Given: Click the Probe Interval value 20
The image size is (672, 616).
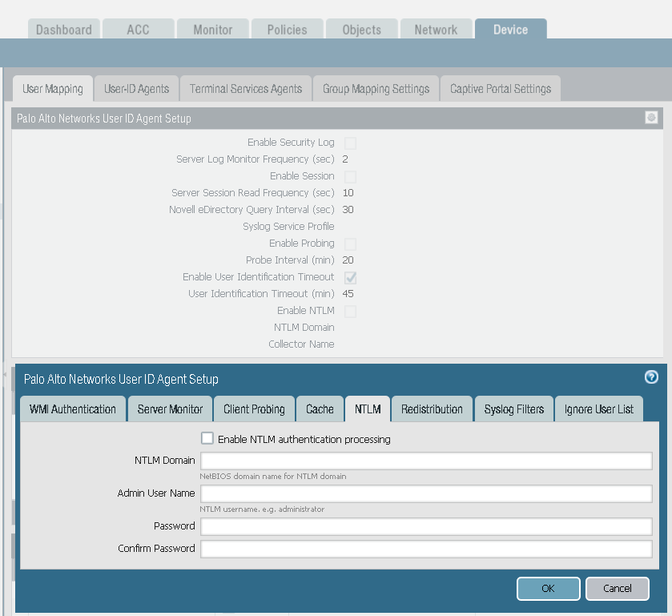Looking at the screenshot, I should pos(348,260).
